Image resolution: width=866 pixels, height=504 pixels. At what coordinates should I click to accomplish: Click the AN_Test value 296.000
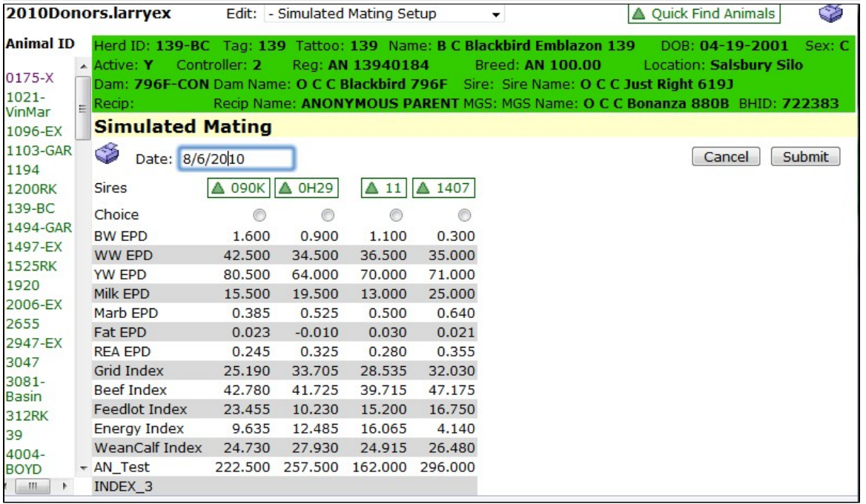tap(447, 468)
